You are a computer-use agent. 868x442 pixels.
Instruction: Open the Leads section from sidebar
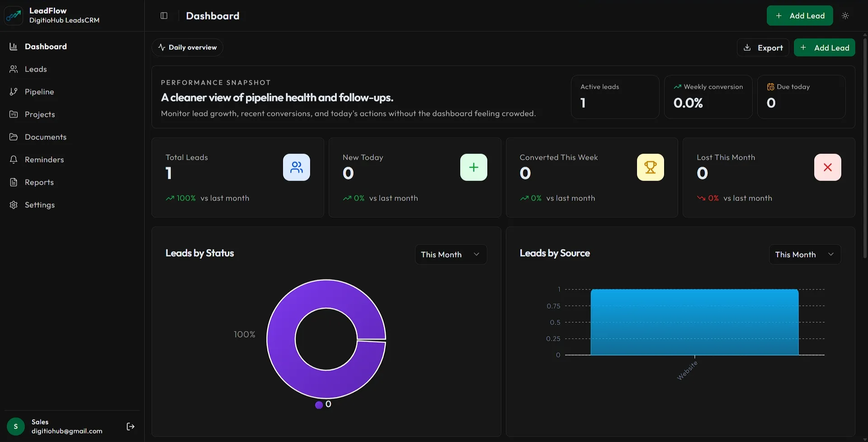coord(36,69)
